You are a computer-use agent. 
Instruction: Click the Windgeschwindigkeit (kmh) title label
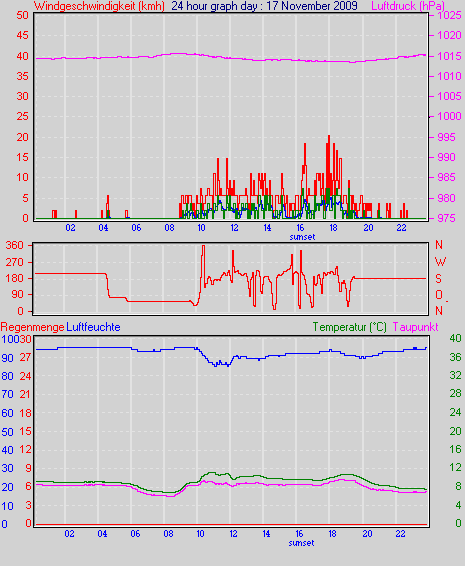99,6
